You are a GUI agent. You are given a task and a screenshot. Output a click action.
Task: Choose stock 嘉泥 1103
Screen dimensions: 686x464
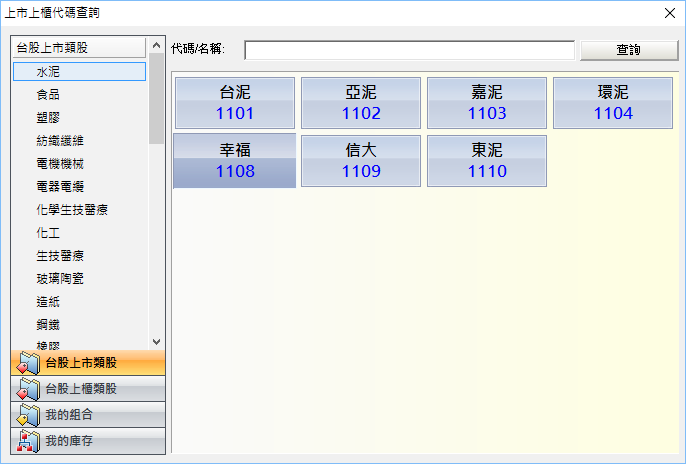pos(487,103)
